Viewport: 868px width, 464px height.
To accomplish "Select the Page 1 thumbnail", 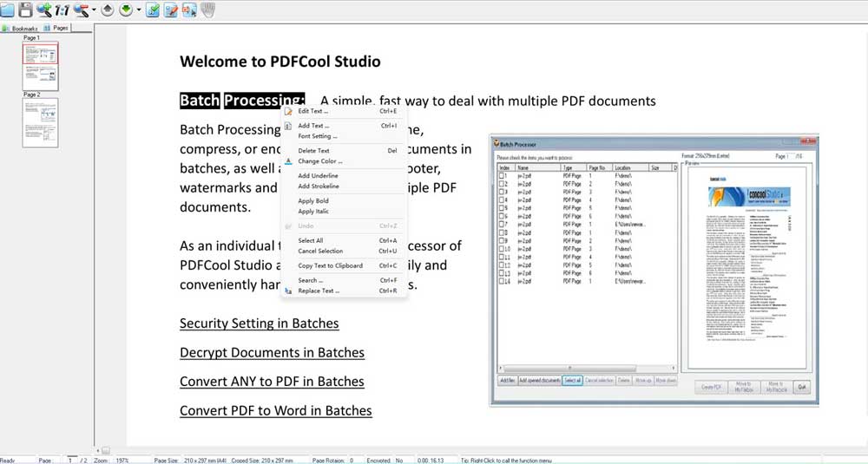I will [x=40, y=67].
